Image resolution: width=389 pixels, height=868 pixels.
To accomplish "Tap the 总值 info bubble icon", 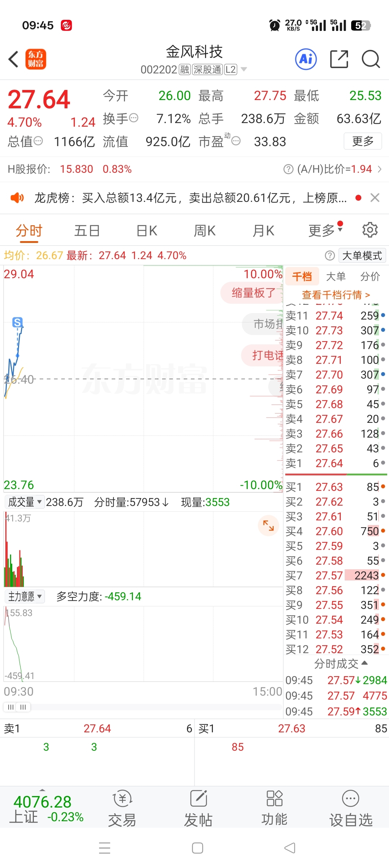I will tap(38, 141).
